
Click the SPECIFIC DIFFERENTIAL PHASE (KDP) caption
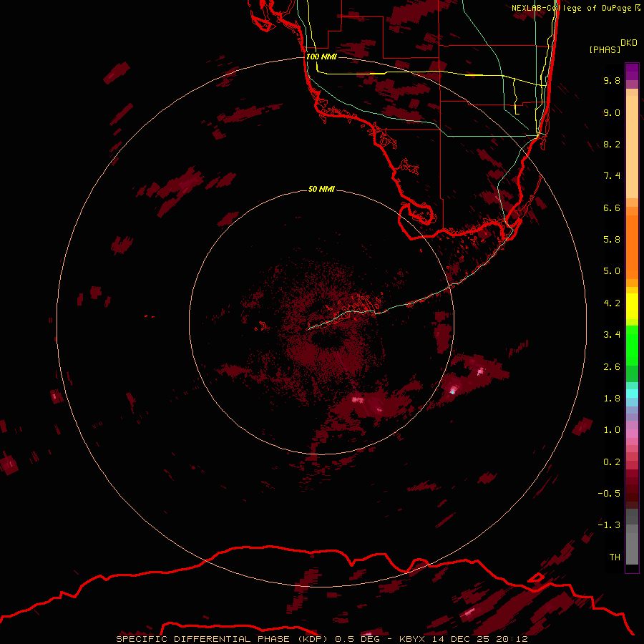point(222,639)
